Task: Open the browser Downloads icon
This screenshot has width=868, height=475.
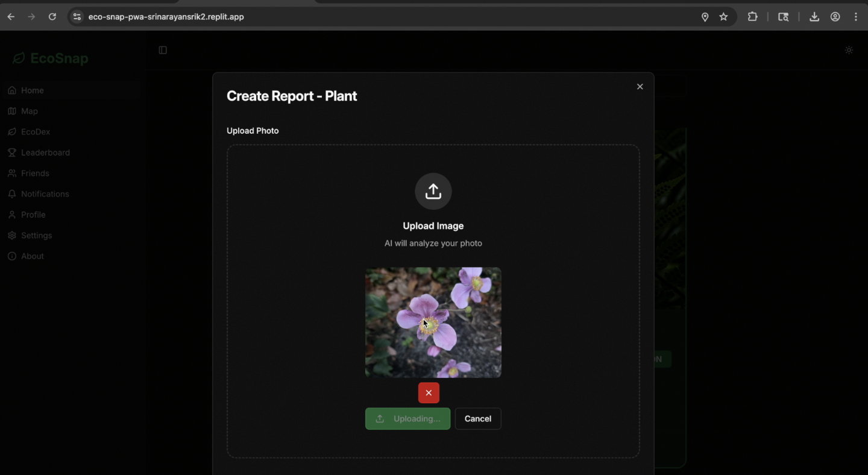Action: (814, 17)
